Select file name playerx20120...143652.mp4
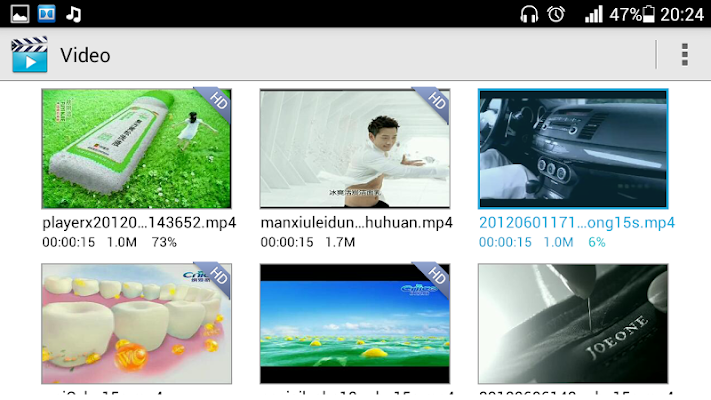Screen dimensions: 711x400 139,223
